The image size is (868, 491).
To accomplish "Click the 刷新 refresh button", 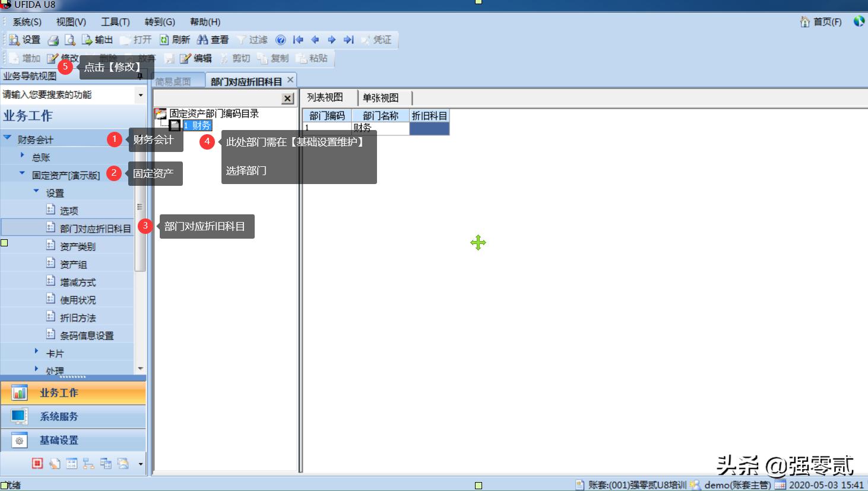I will tap(175, 40).
